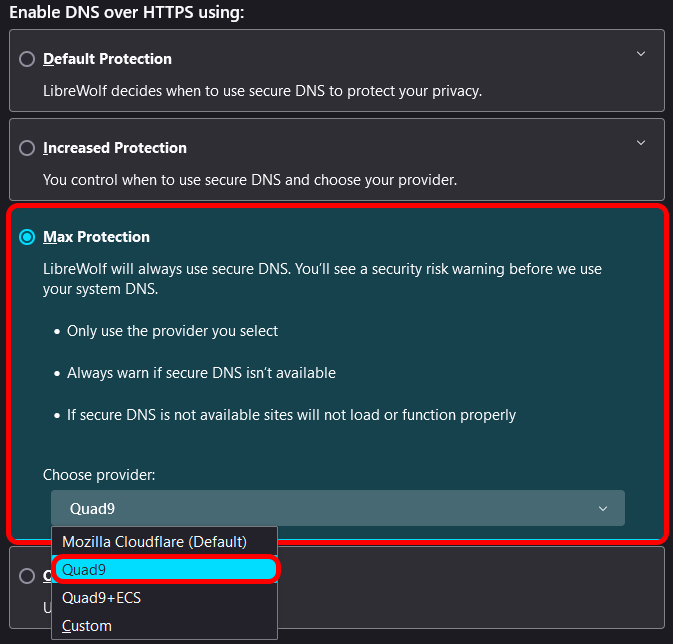
Task: Click the "Choose provider:" label
Action: click(x=99, y=475)
